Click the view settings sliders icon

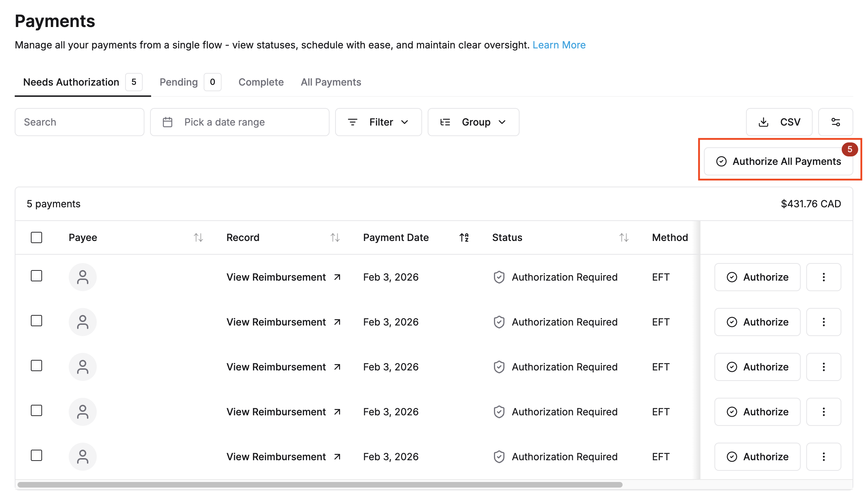click(835, 122)
